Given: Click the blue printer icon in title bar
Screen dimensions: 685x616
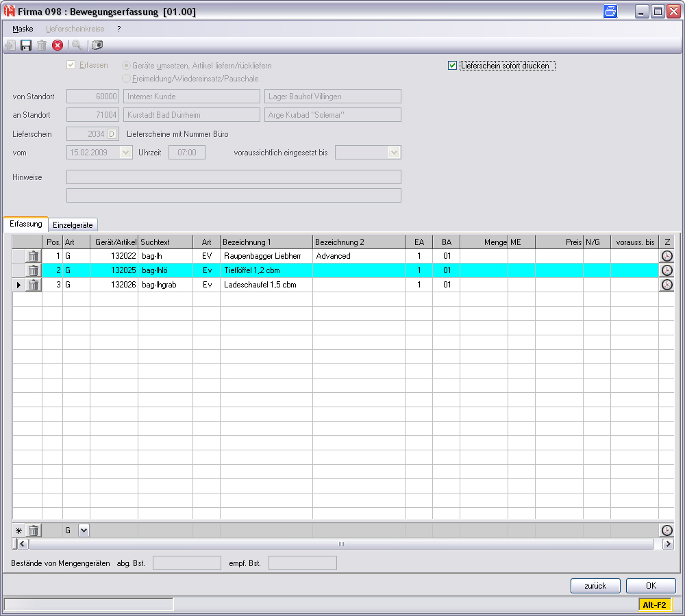Looking at the screenshot, I should pyautogui.click(x=610, y=12).
